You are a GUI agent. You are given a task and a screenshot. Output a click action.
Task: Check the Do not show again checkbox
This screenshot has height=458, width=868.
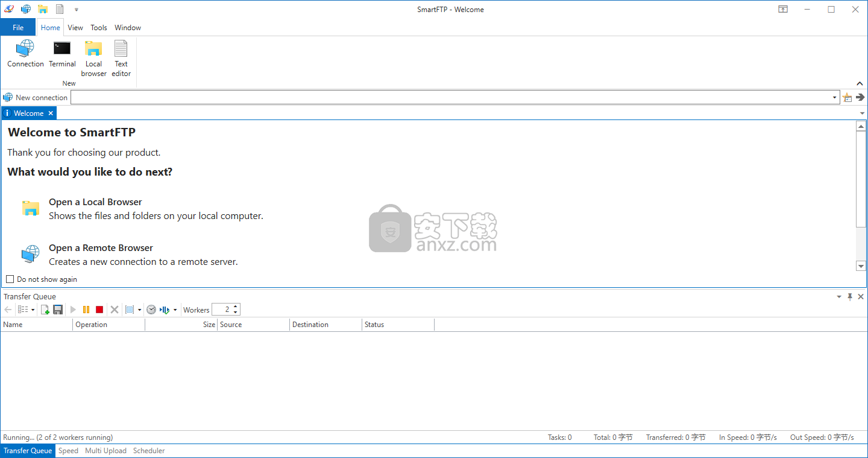point(10,279)
